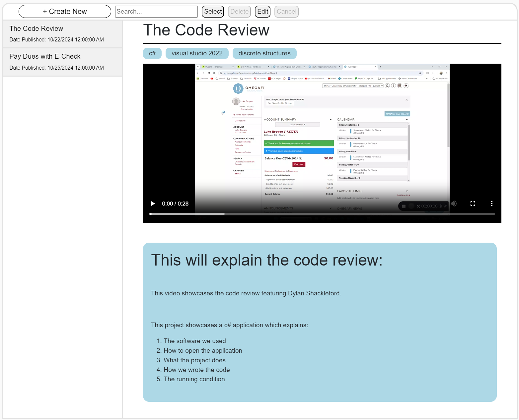Open The Code Review post in sidebar

[36, 29]
